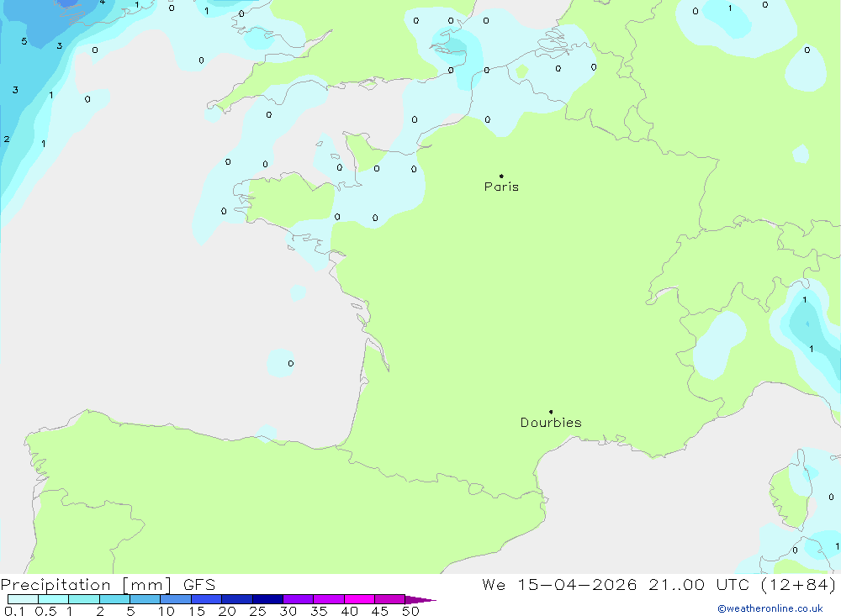Viewport: 841px width, 616px height.
Task: Click the legend scale value '0.1'
Action: point(14,611)
